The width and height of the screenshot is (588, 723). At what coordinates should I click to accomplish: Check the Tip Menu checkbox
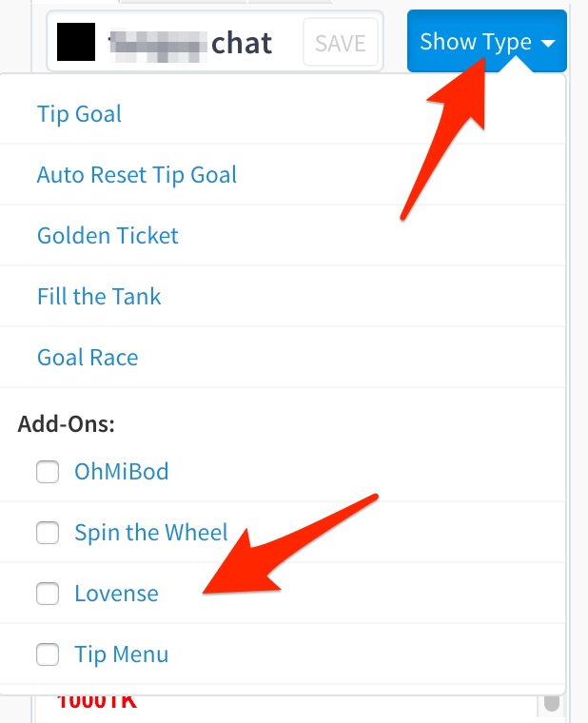(48, 655)
